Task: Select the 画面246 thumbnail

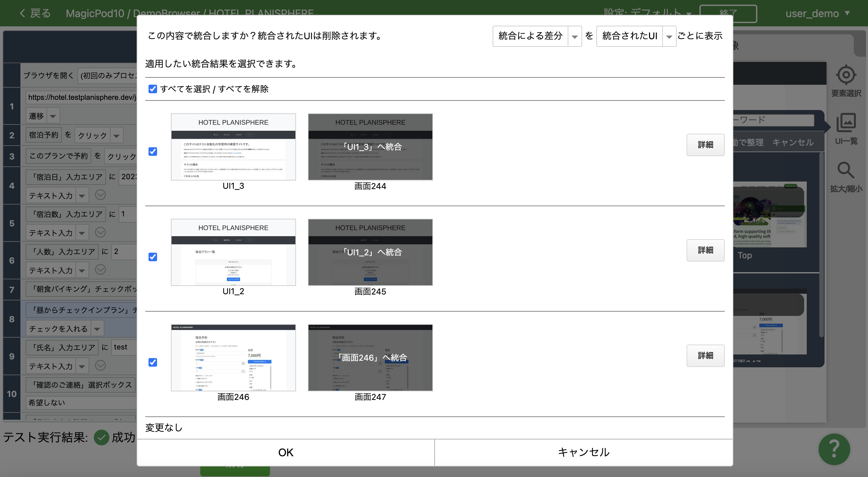Action: (x=233, y=358)
